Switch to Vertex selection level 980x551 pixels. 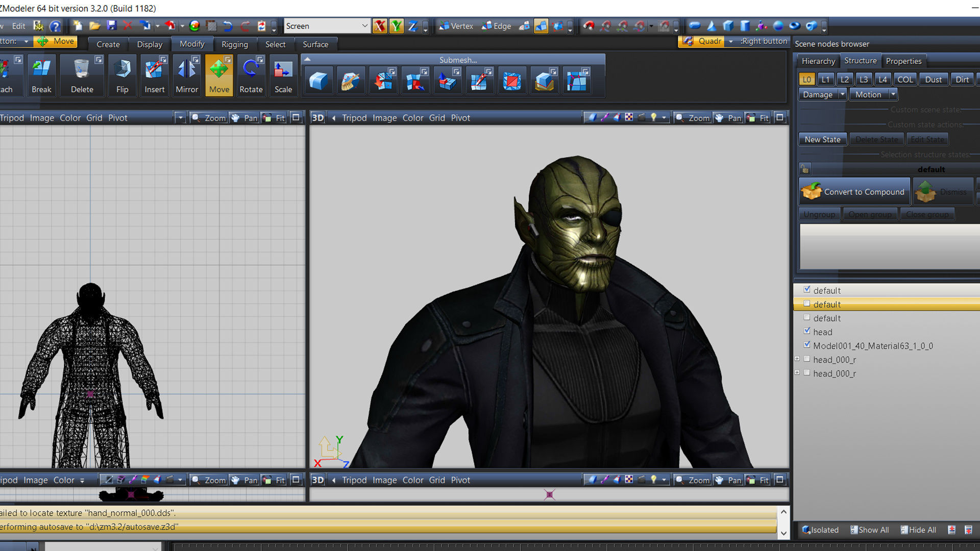click(456, 26)
